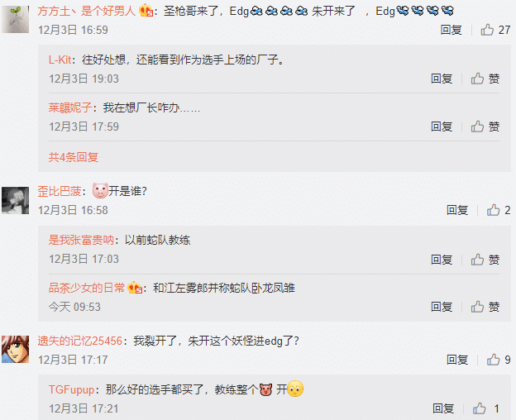This screenshot has width=516, height=420.
Task: Click the membership badge beside 品茶少女的日常
Action: (135, 288)
